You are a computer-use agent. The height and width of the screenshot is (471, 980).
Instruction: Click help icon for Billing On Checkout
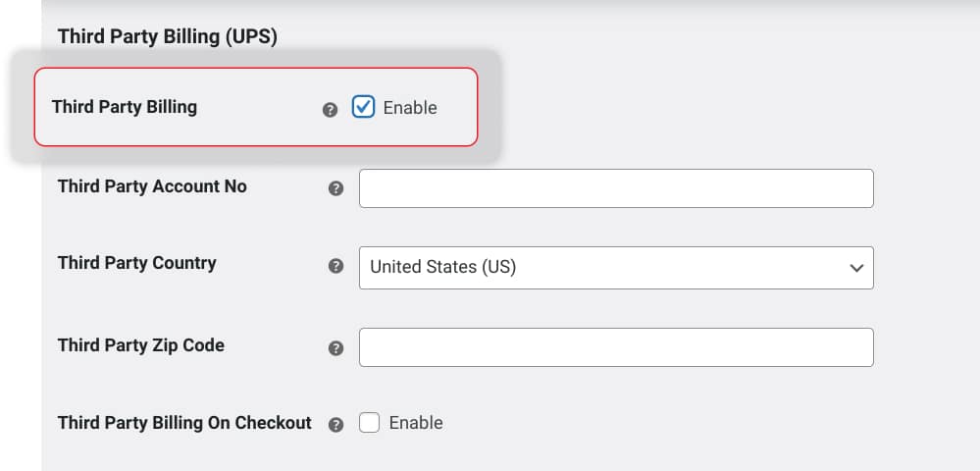(336, 425)
